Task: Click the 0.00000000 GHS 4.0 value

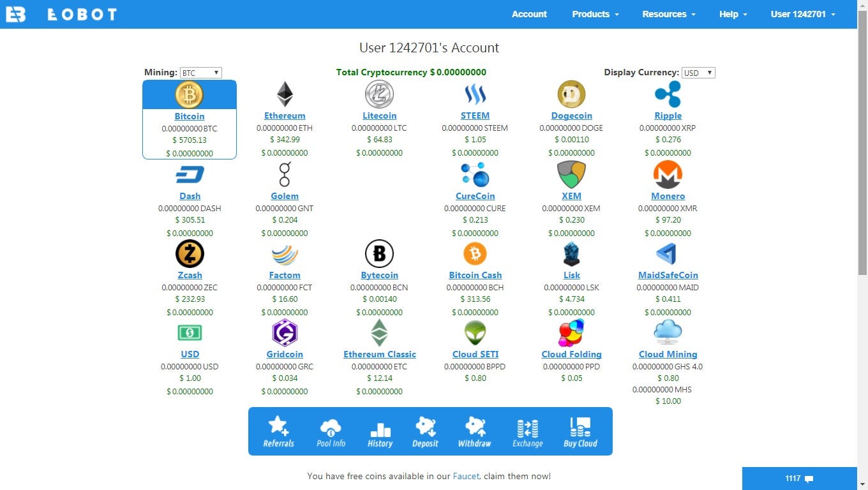Action: (668, 367)
